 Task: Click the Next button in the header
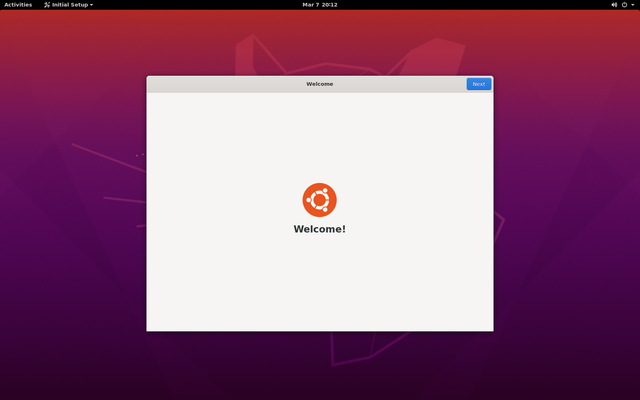point(478,84)
